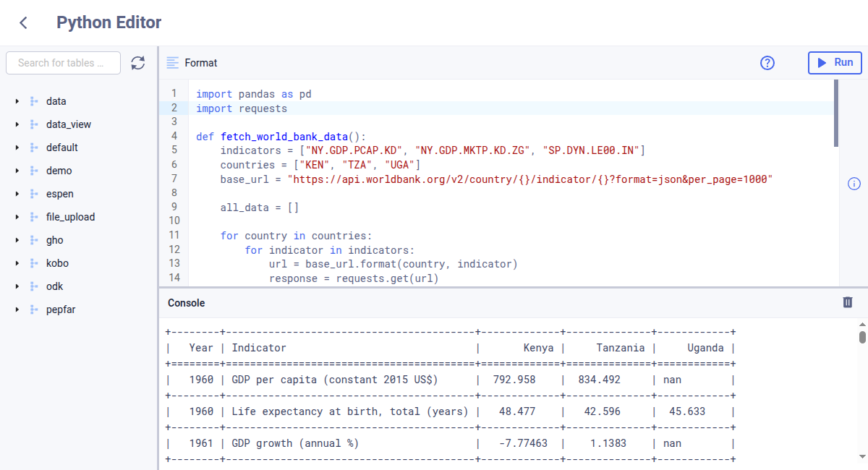
Task: Expand the gho schema
Action: point(17,239)
